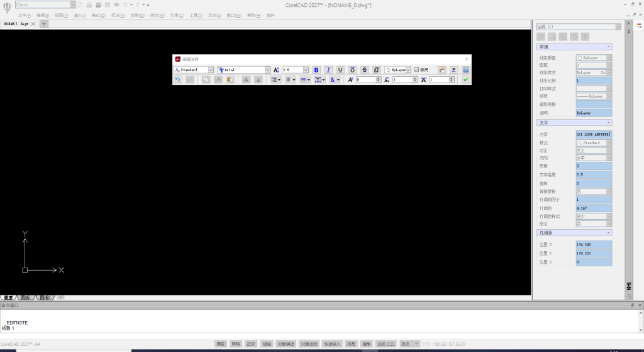Toggle 捕捉 snap in status bar

point(221,344)
